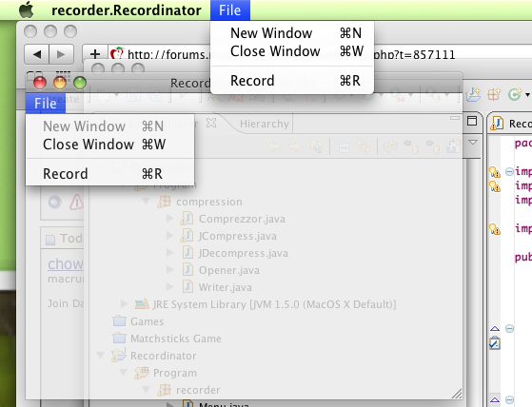
Task: Select JCompress.java file
Action: [228, 236]
